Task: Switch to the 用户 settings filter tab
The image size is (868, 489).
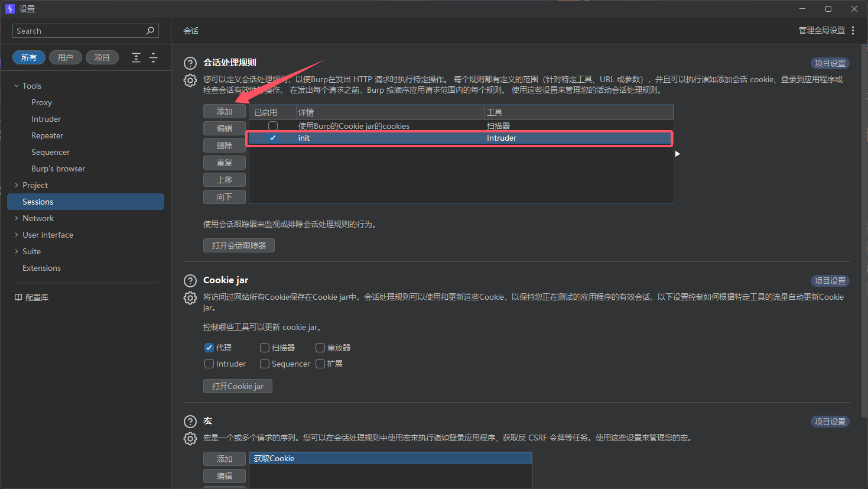Action: pos(65,57)
